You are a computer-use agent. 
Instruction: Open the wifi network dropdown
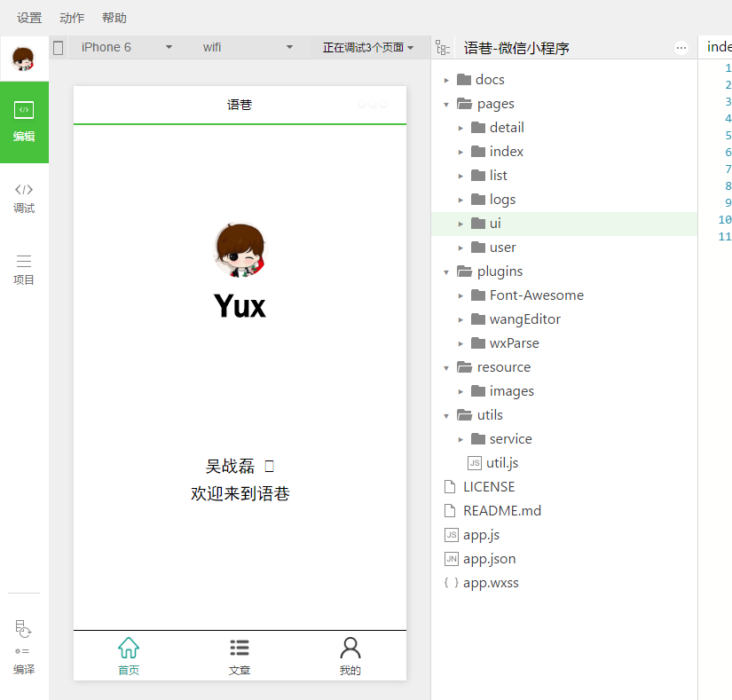[x=248, y=47]
